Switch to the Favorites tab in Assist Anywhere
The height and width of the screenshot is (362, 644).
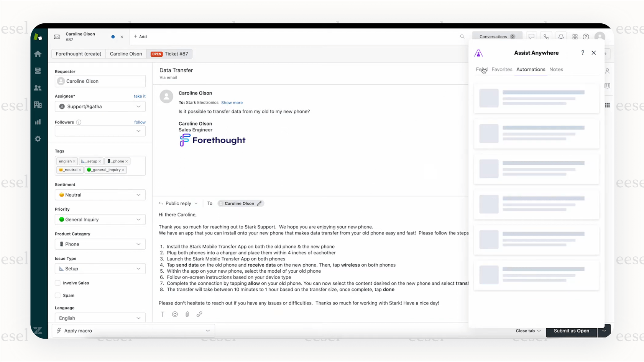[x=502, y=69]
